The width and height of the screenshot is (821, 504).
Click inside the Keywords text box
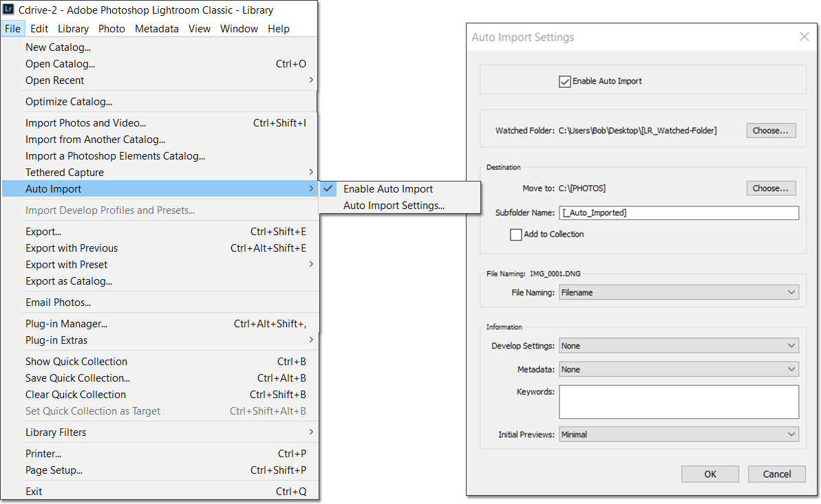pos(679,402)
